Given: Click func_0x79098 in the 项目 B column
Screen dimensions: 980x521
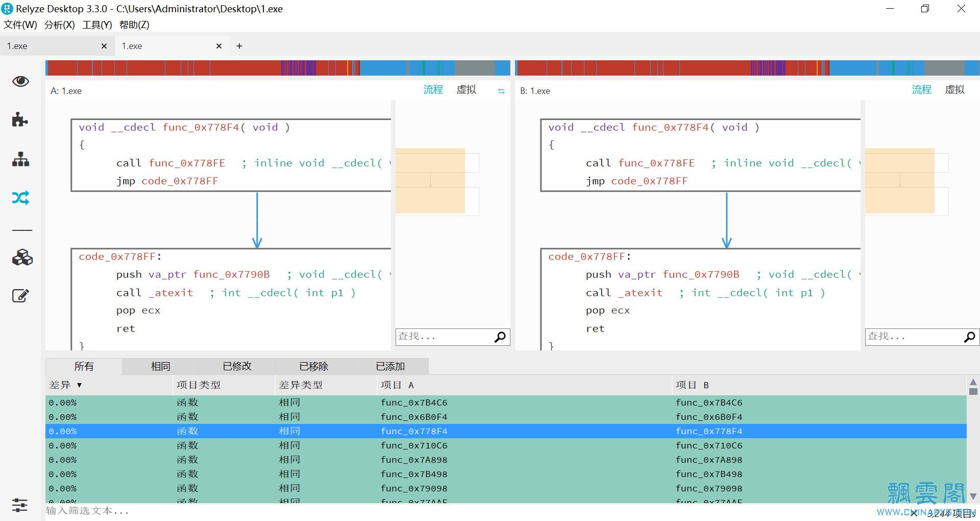Looking at the screenshot, I should (709, 488).
